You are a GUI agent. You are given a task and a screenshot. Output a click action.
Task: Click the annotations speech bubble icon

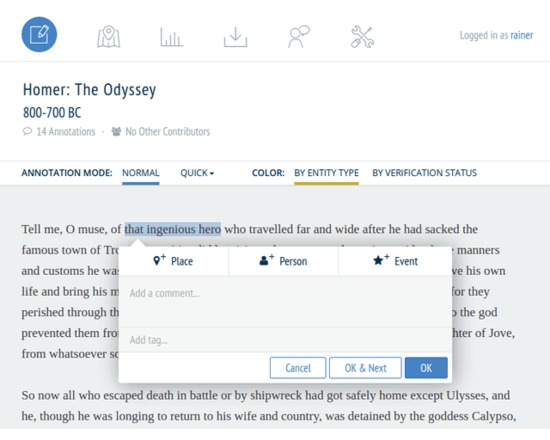(27, 132)
